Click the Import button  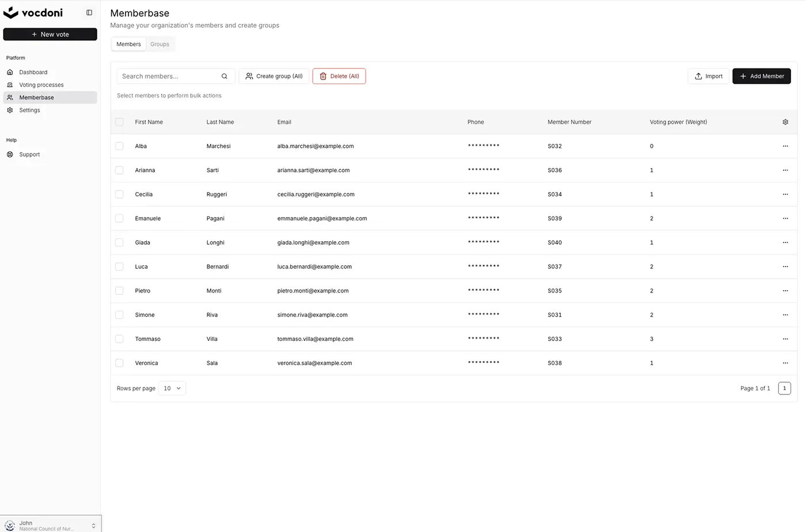(x=708, y=76)
